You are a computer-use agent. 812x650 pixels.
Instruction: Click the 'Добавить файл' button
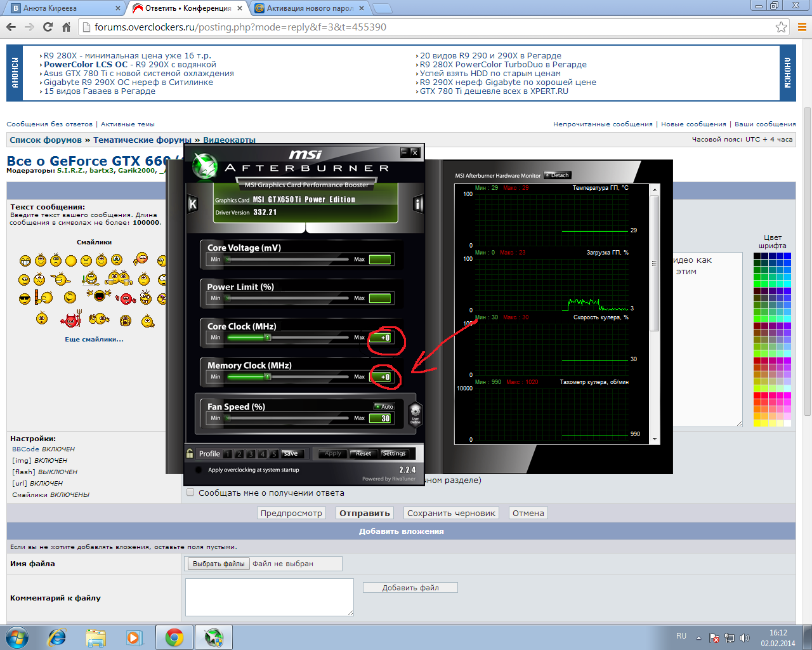coord(410,588)
